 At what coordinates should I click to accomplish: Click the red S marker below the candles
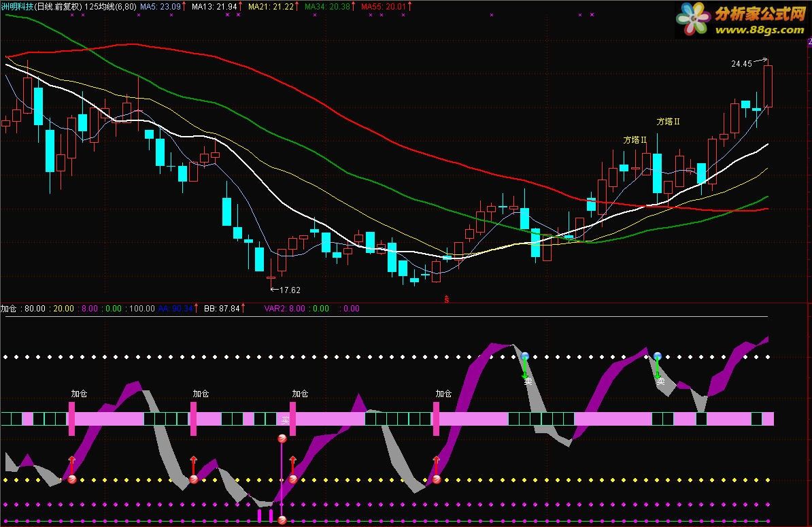(446, 299)
